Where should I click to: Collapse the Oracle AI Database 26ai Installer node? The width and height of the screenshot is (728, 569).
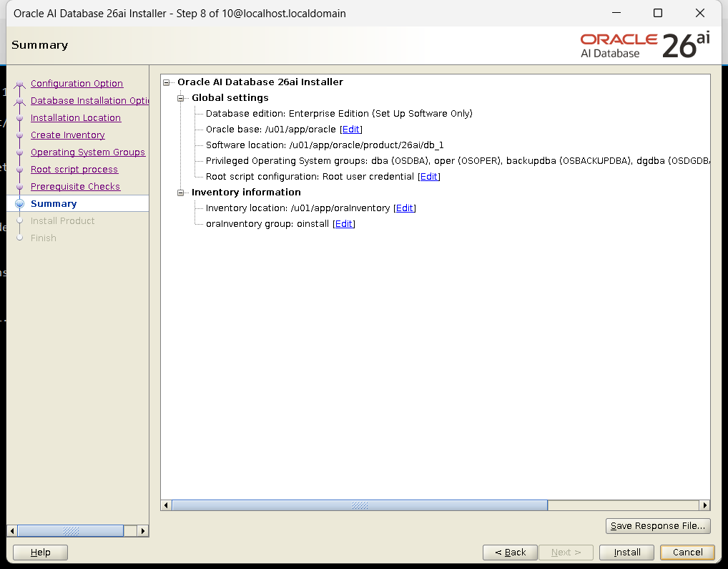click(166, 83)
